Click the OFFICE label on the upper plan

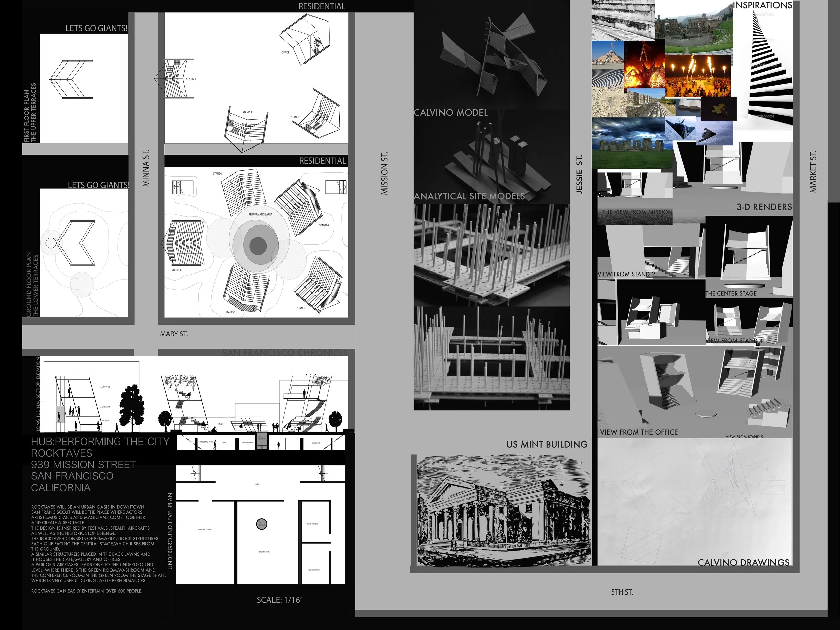(285, 52)
